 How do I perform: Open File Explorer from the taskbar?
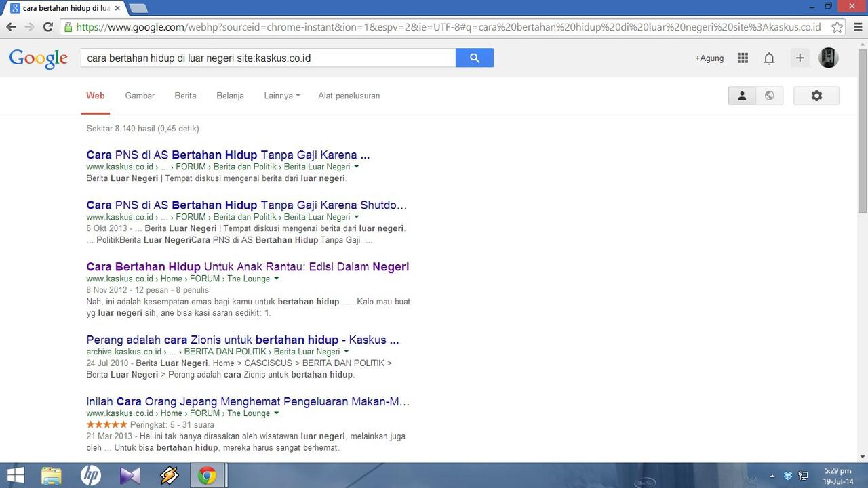52,476
